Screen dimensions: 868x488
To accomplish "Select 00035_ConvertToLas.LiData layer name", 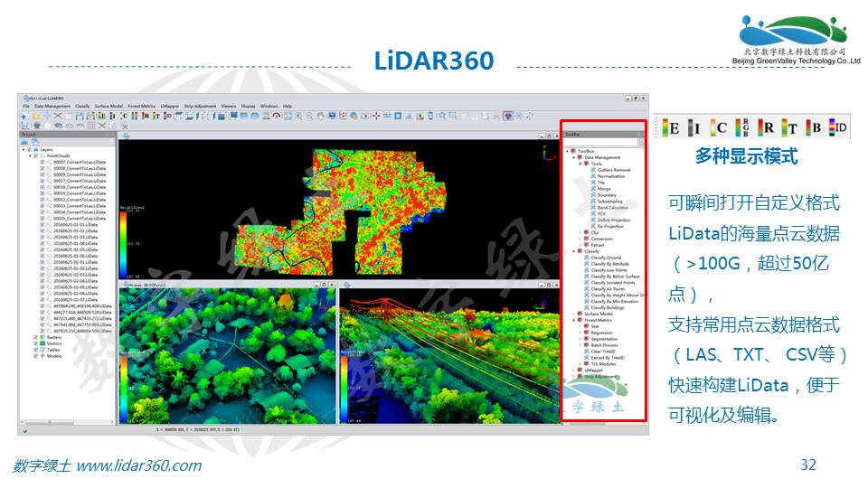I will [80, 219].
